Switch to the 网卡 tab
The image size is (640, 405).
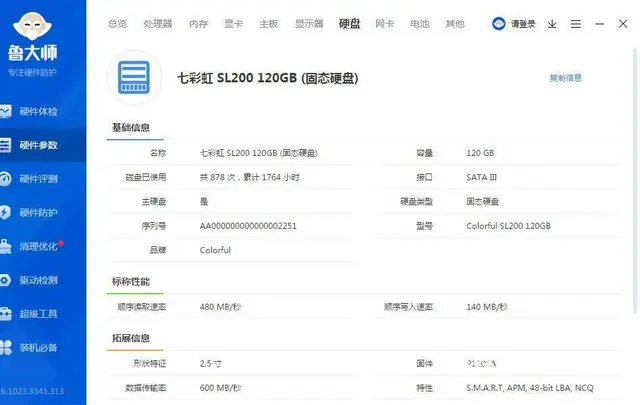pos(384,23)
